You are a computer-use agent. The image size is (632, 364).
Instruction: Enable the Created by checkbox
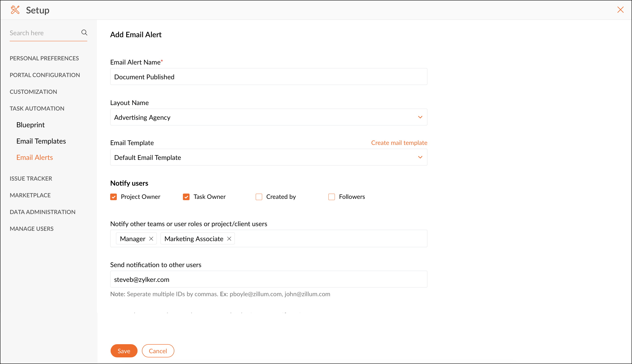click(x=259, y=197)
